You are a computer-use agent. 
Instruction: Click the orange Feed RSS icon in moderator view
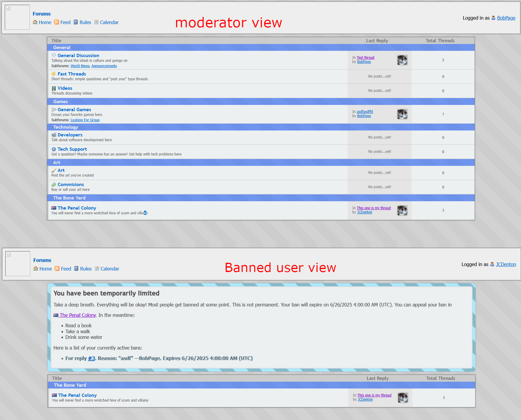(56, 22)
